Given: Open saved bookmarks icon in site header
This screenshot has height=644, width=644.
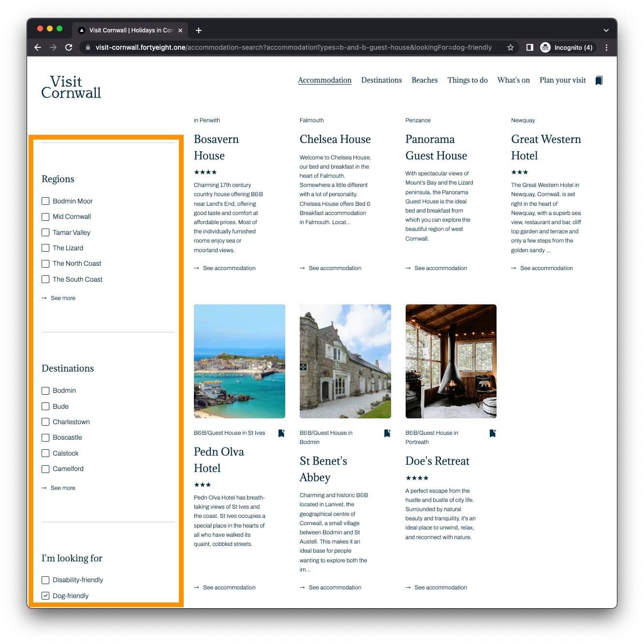Looking at the screenshot, I should point(599,80).
